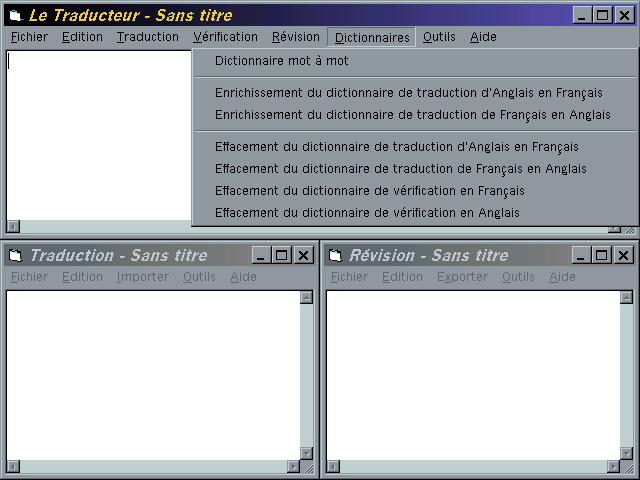Click inside the Révision text area

point(473,376)
